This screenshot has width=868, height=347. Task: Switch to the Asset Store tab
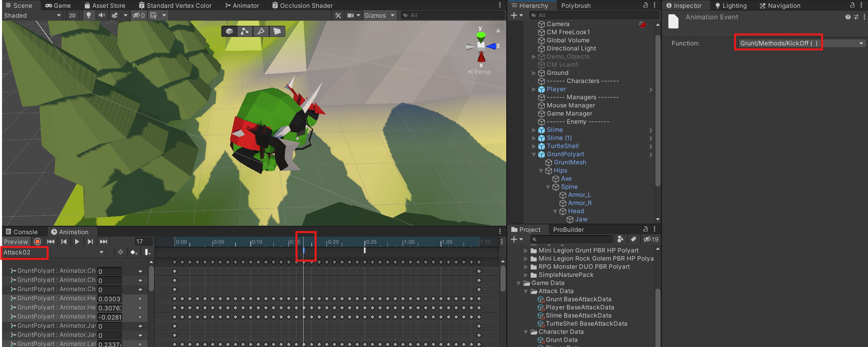[105, 5]
